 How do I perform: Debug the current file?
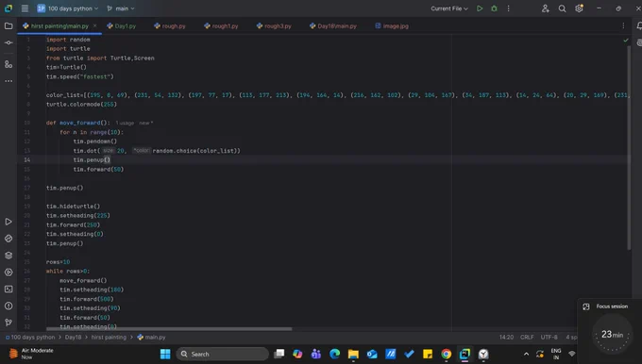pos(494,8)
